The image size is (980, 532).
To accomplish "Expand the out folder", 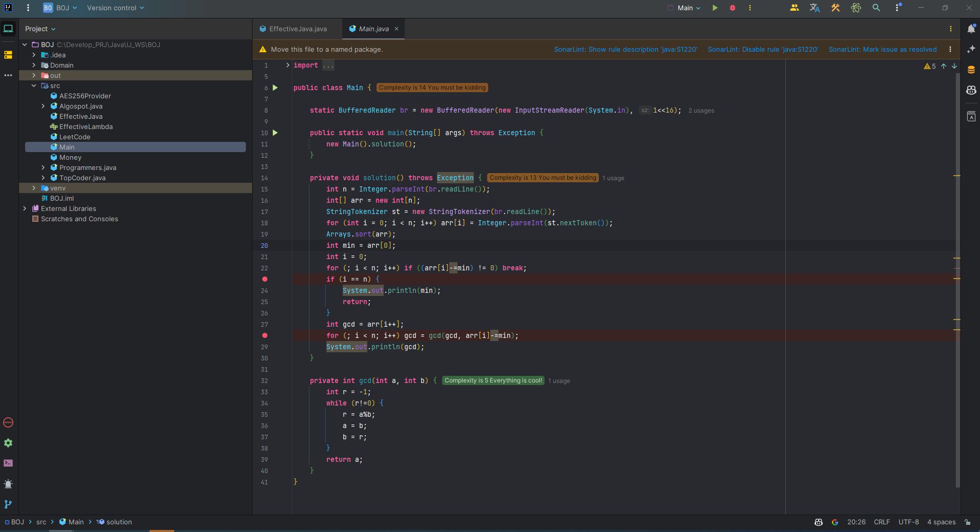I will tap(34, 75).
